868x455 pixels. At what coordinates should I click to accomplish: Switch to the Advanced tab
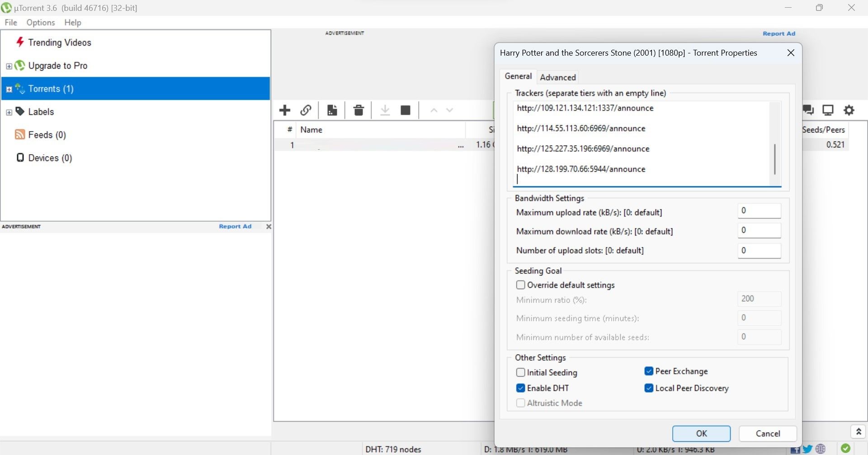(x=558, y=77)
